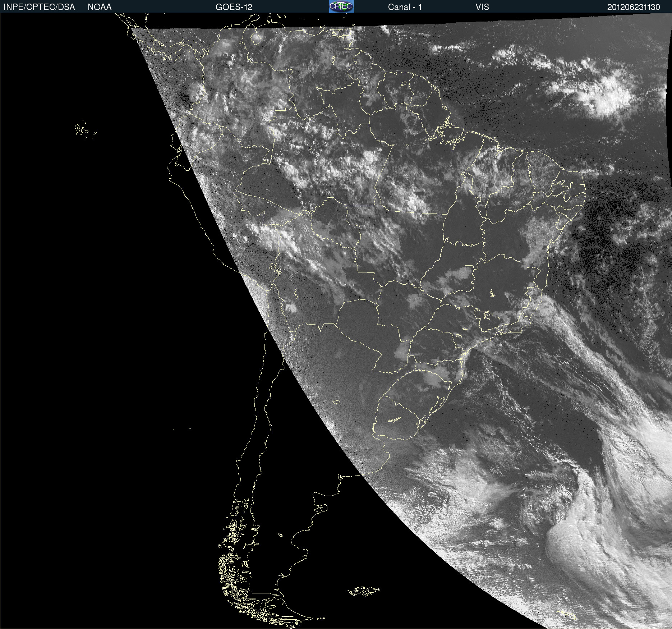Click the NOAA label in the header
Image resolution: width=672 pixels, height=629 pixels.
click(x=100, y=7)
